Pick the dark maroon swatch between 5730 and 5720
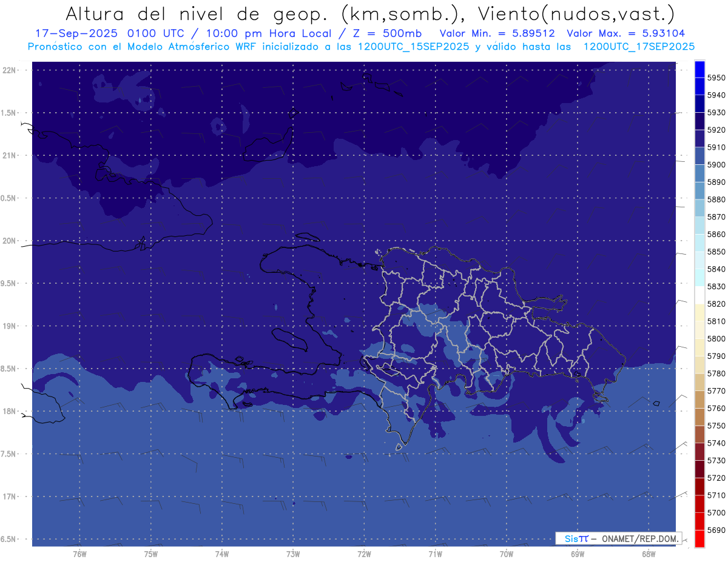 click(699, 469)
